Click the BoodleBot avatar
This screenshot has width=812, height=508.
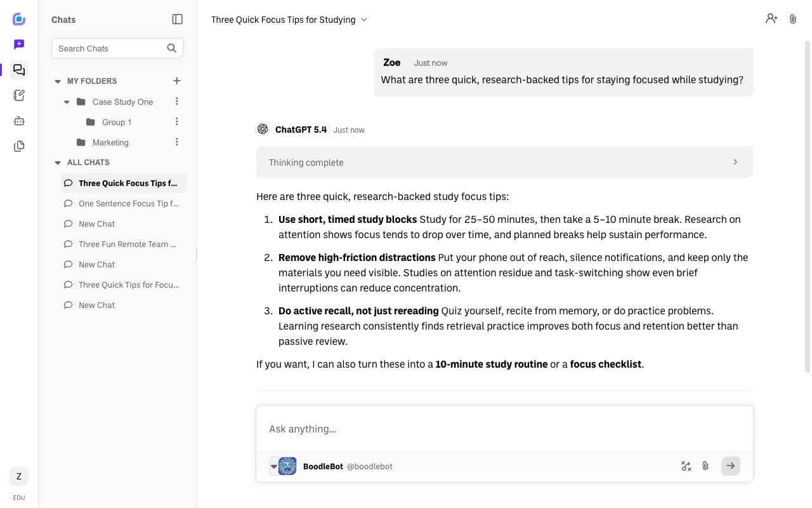[287, 466]
